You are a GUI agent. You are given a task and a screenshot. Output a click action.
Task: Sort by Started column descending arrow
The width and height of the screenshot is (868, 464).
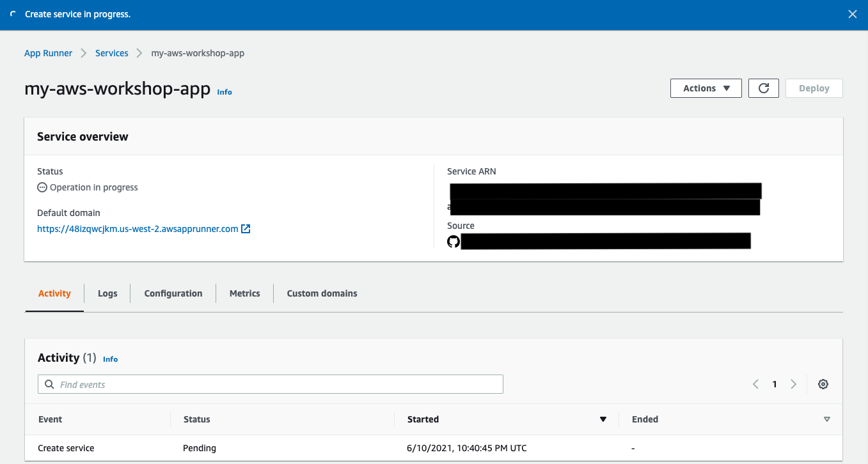[603, 419]
